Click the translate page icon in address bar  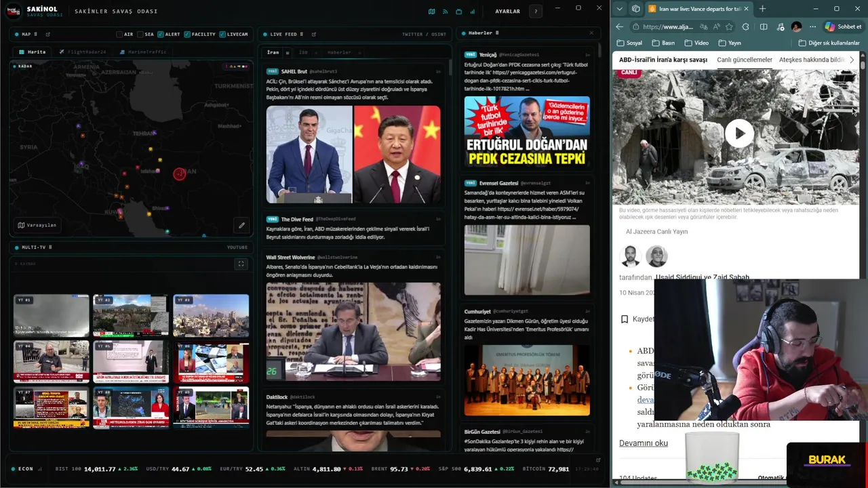(703, 26)
